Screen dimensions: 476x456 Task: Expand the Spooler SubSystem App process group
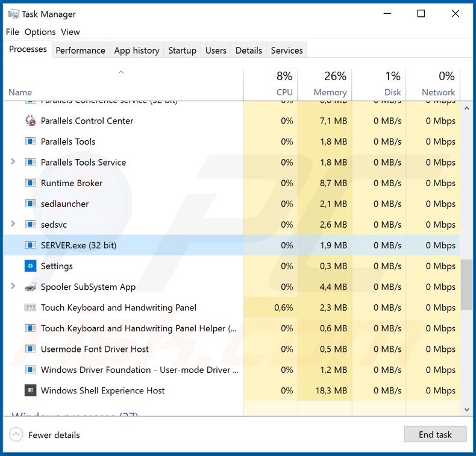click(x=13, y=286)
